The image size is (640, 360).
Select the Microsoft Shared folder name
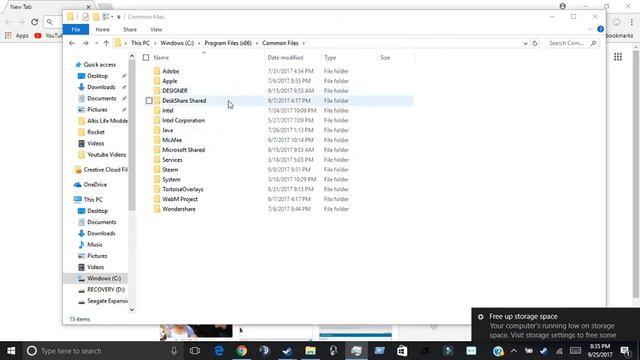pyautogui.click(x=184, y=150)
